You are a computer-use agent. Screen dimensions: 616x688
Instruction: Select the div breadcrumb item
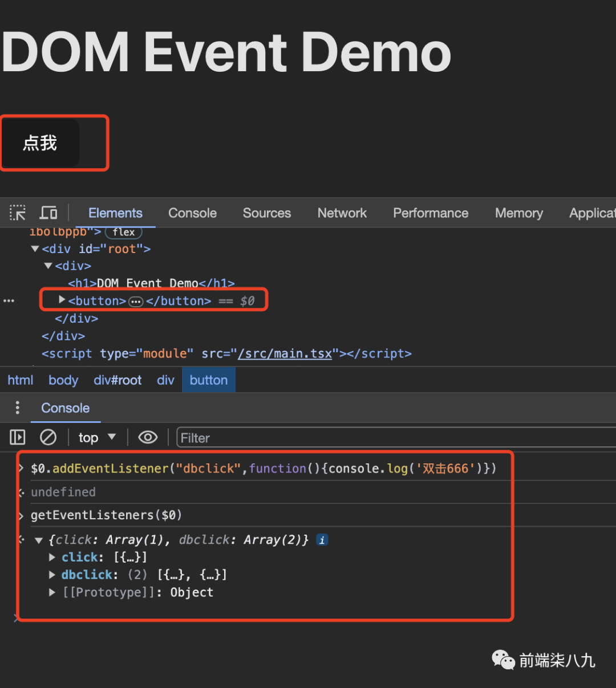[x=165, y=380]
